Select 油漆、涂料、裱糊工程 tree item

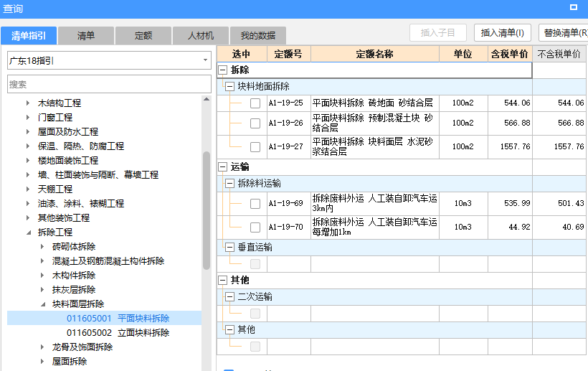[80, 203]
